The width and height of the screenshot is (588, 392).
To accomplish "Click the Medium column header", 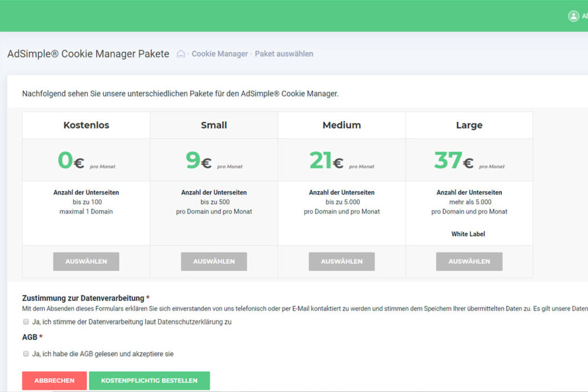I will click(x=341, y=125).
